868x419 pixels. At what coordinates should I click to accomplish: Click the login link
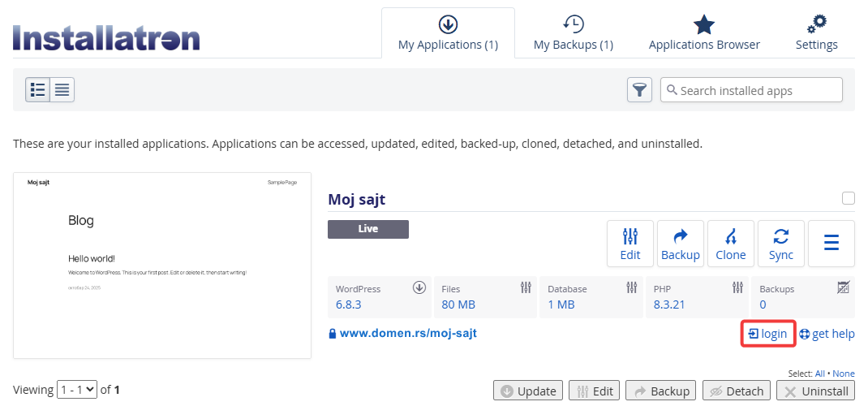(x=768, y=334)
